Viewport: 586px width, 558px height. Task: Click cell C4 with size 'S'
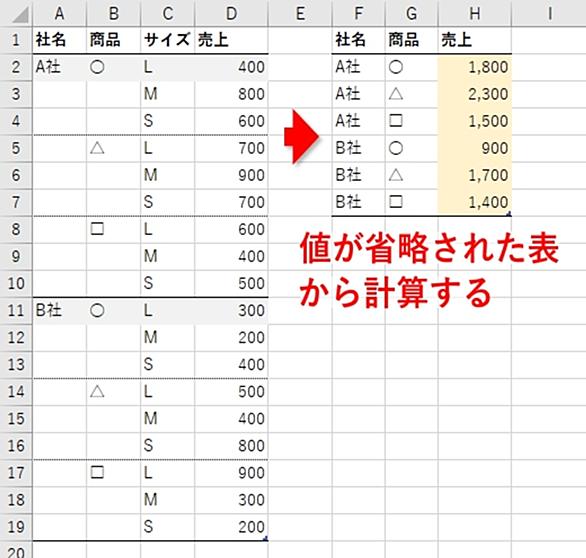tap(168, 121)
